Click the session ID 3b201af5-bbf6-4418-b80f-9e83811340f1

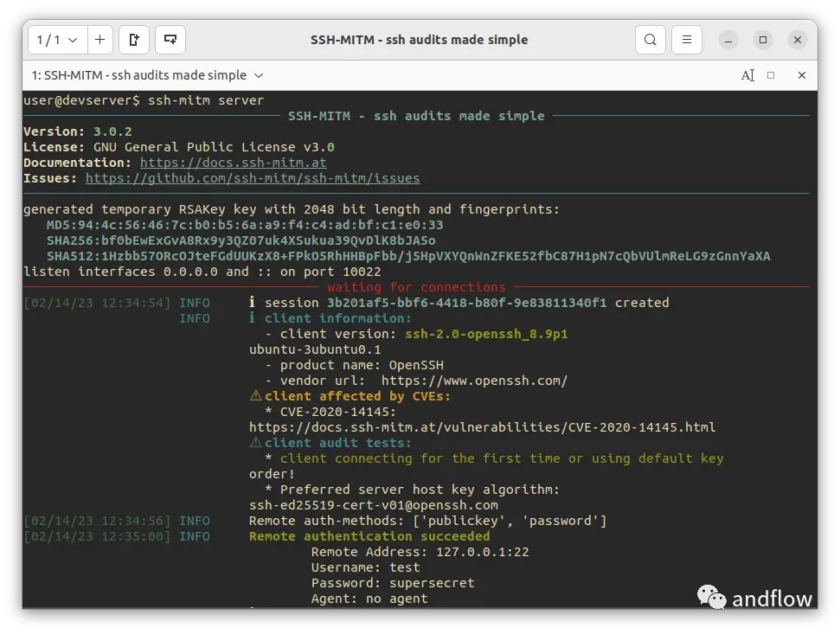(x=466, y=303)
